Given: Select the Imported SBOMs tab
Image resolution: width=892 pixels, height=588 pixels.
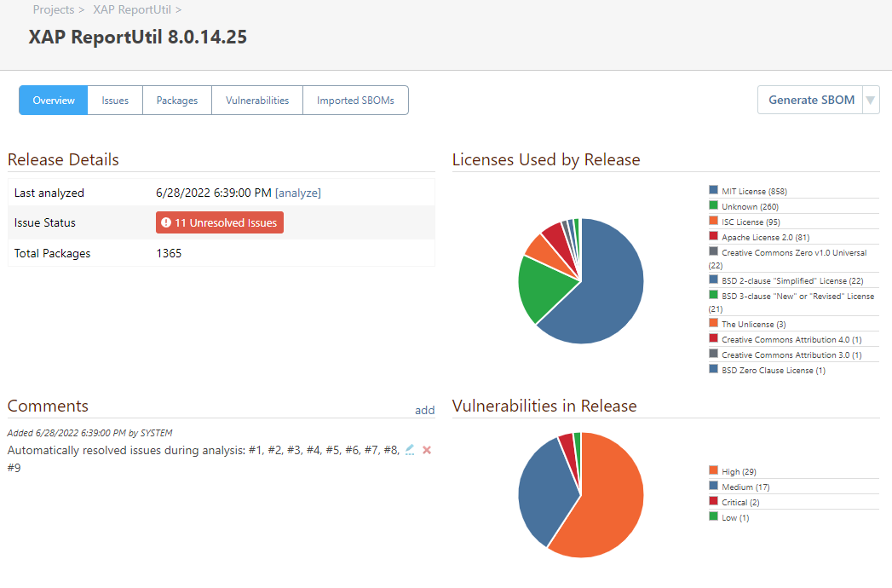Looking at the screenshot, I should [355, 101].
